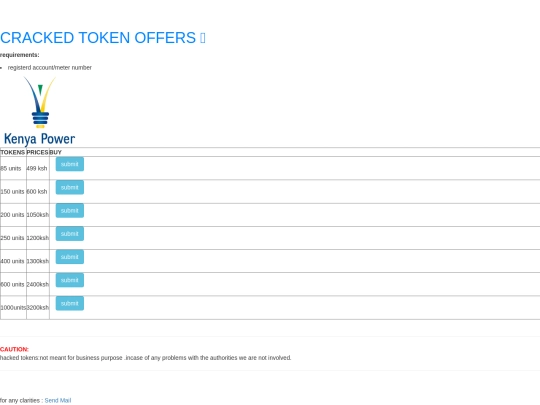The width and height of the screenshot is (540, 405).
Task: Open the Send Mail link
Action: [58, 400]
